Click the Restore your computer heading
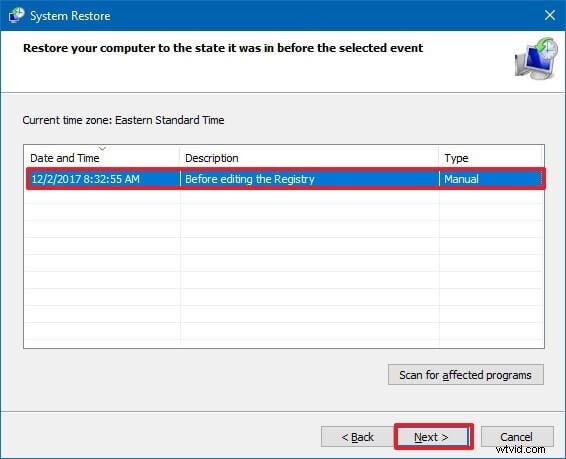Screen dimensions: 566x459 click(223, 48)
